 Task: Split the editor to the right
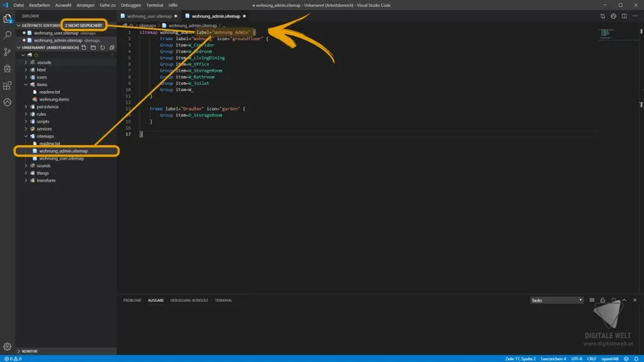coord(625,16)
